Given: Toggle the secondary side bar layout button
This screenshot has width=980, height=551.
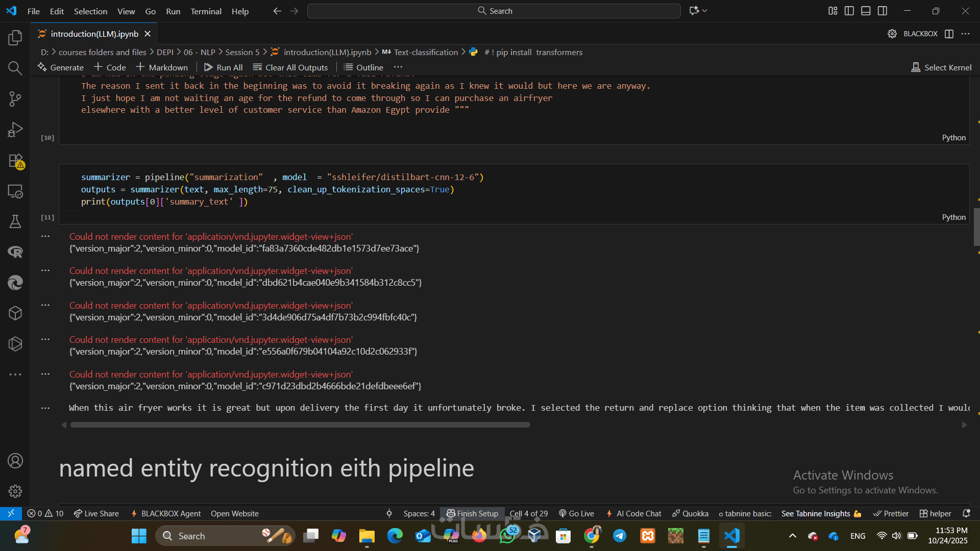Looking at the screenshot, I should 883,11.
